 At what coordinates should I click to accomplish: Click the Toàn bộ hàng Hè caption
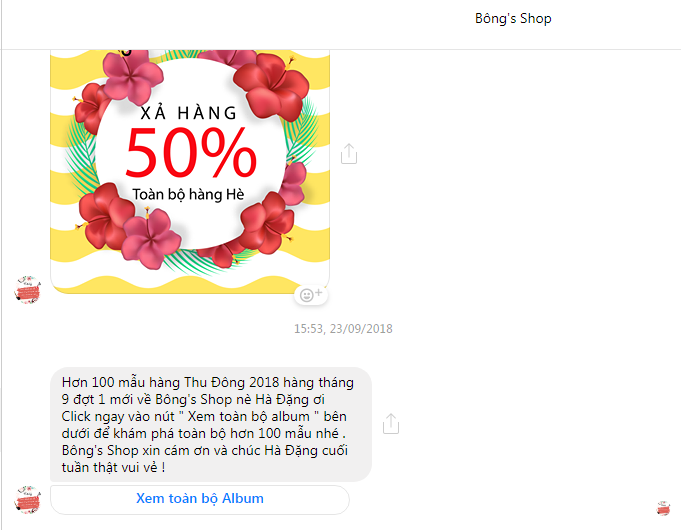[x=188, y=194]
